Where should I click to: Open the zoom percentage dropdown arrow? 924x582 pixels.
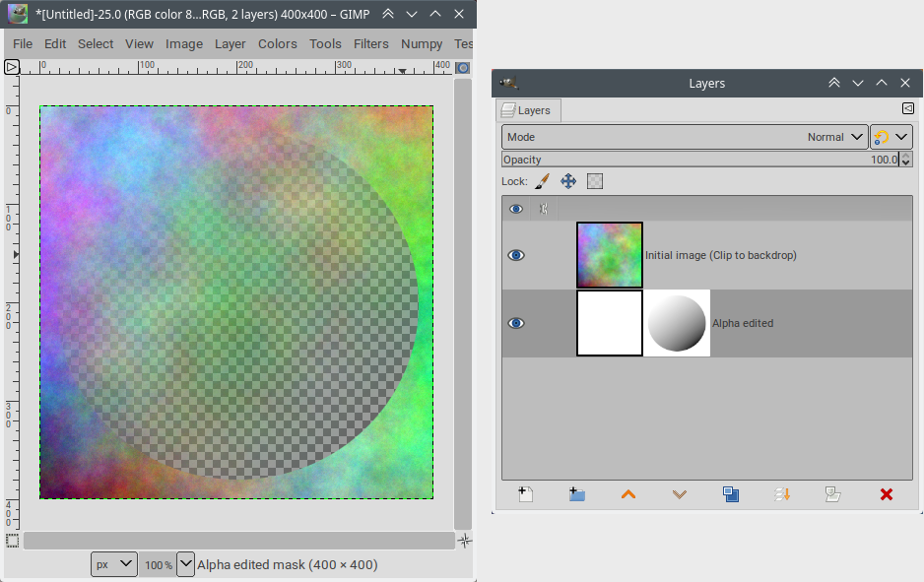[185, 564]
